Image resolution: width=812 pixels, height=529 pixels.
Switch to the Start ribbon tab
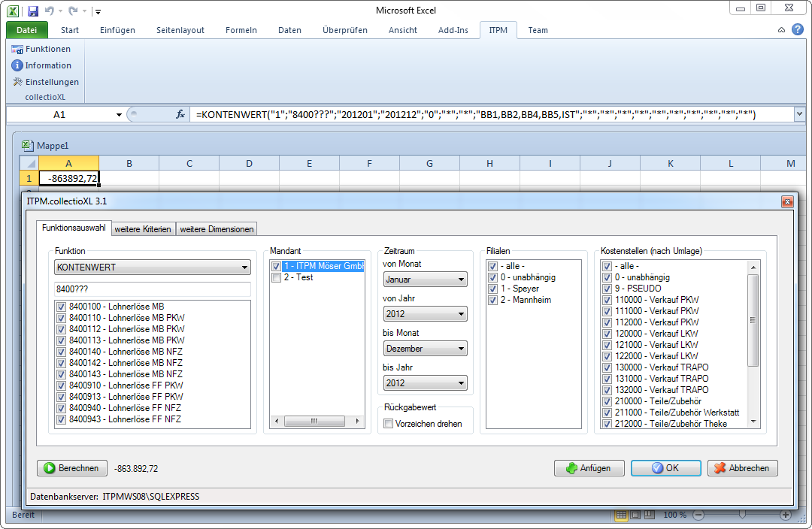pos(70,30)
